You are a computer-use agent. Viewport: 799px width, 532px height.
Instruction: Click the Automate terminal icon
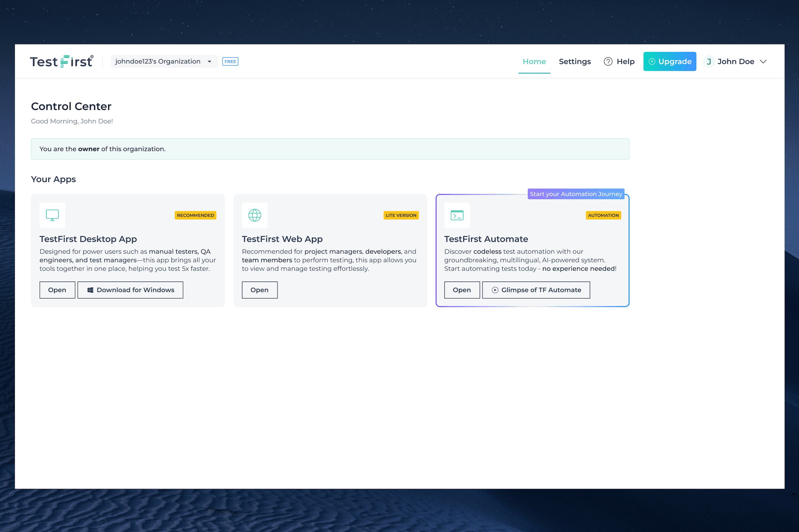point(457,215)
